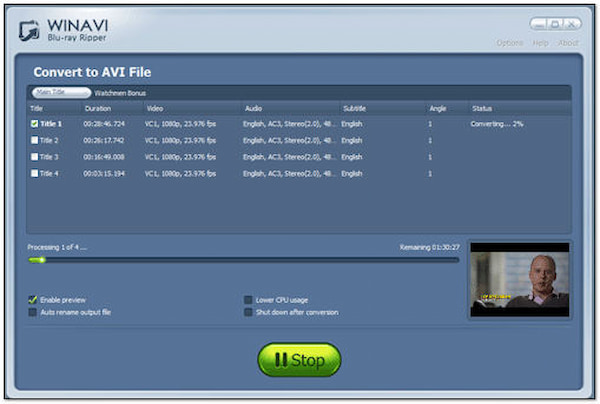
Task: Click the Processing 1 of 4 text
Action: pyautogui.click(x=57, y=247)
